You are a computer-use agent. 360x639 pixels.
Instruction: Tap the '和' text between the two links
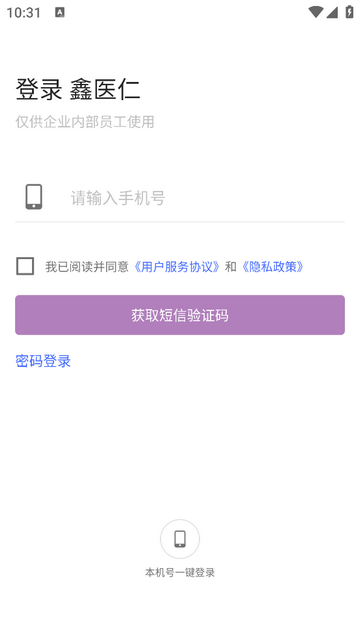231,267
